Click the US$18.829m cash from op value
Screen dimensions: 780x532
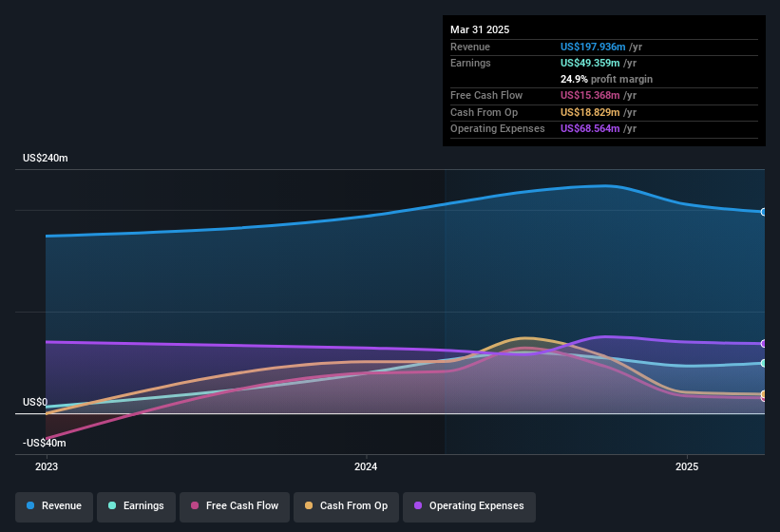click(590, 112)
